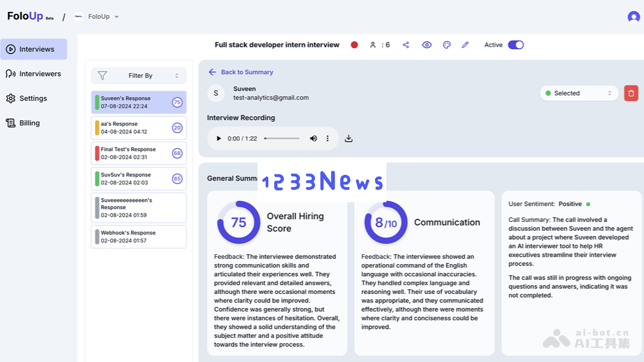Click the Suveen avatar circle

point(216,93)
